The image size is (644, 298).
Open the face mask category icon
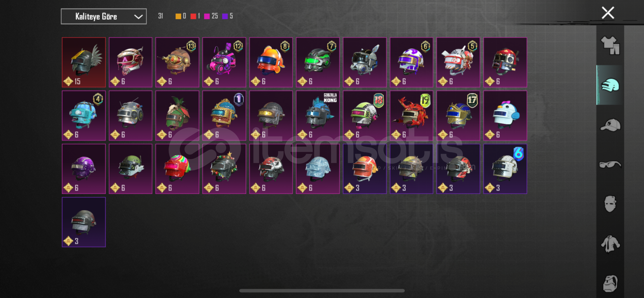coord(610,204)
